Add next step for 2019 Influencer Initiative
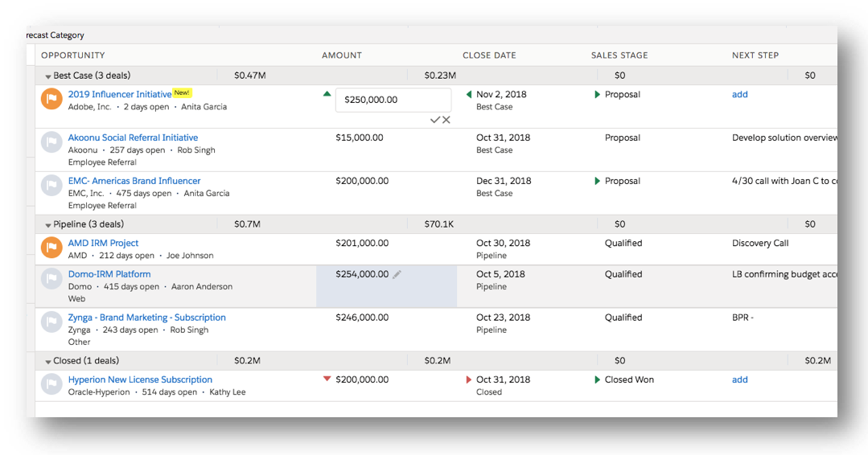The image size is (868, 455). pos(739,94)
